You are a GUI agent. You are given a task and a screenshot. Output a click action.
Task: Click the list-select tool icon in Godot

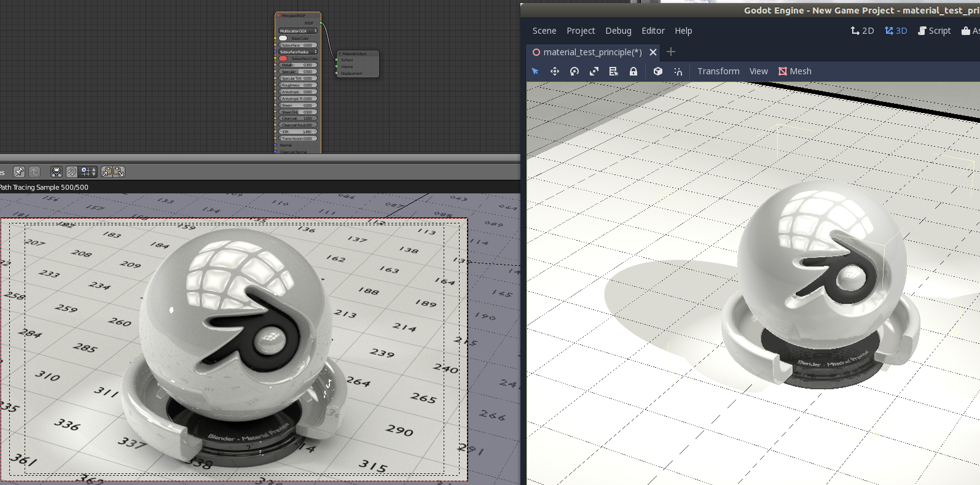pos(614,71)
